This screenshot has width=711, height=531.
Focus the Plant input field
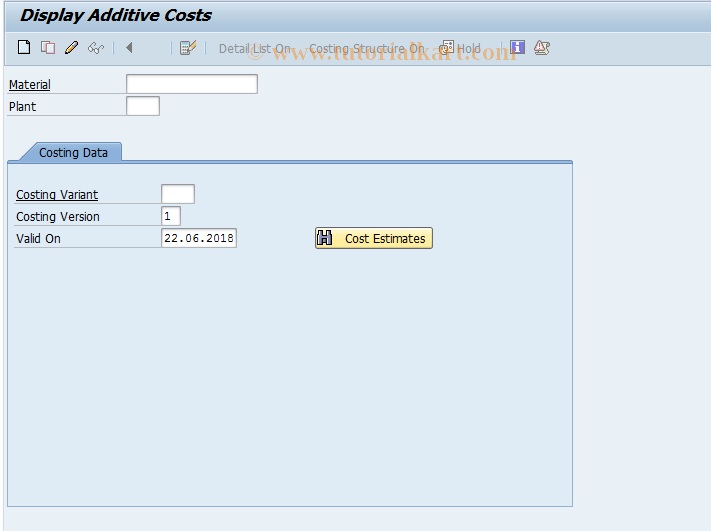coord(143,106)
